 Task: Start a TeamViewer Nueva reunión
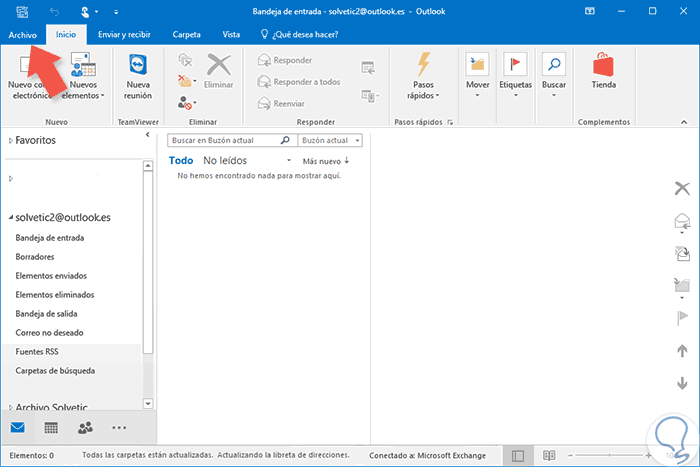[x=138, y=76]
